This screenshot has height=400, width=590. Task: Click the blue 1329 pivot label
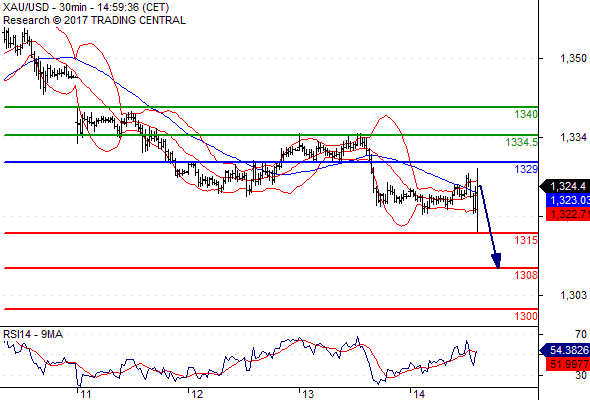(x=526, y=169)
